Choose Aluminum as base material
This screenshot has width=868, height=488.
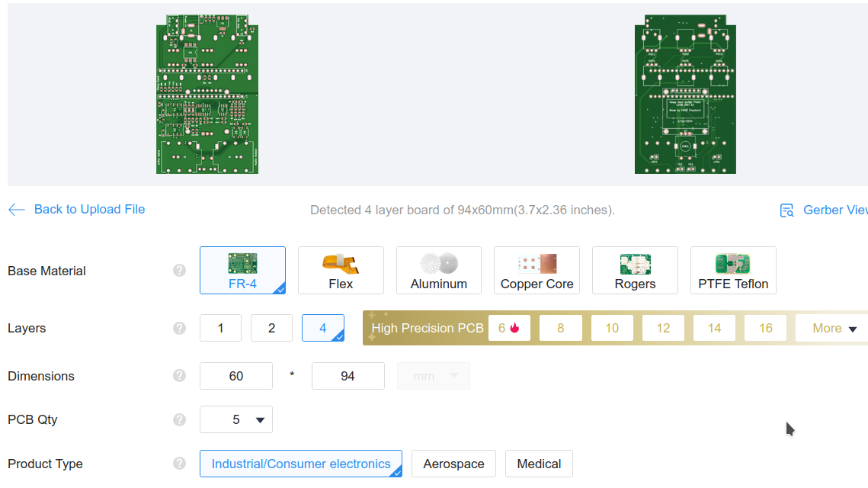pos(438,270)
